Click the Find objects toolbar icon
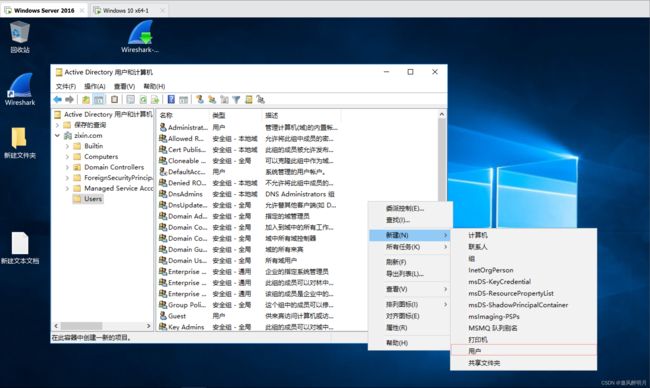 click(249, 99)
